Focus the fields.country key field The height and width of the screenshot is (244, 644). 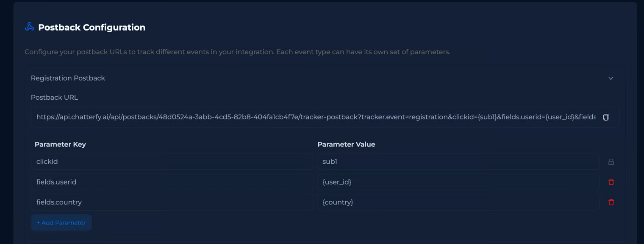(x=172, y=202)
